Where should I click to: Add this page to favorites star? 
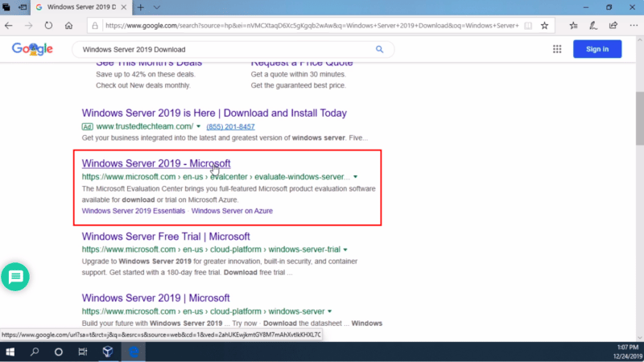pyautogui.click(x=545, y=25)
